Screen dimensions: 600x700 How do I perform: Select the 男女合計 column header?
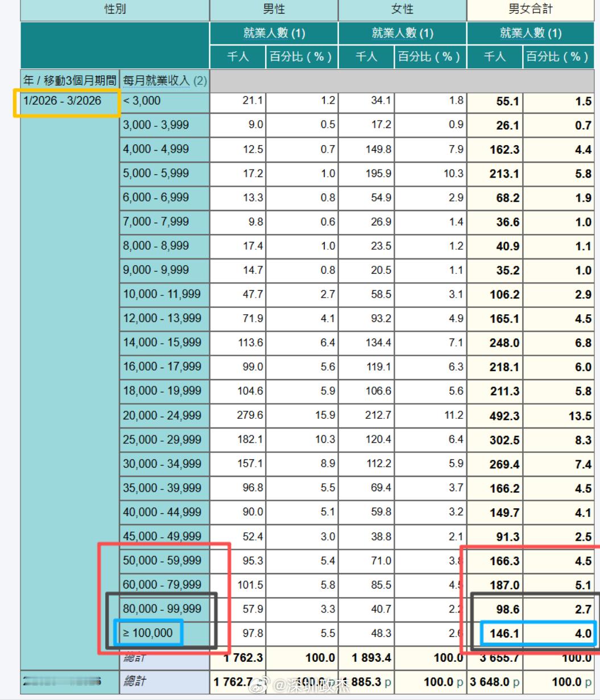coord(531,10)
